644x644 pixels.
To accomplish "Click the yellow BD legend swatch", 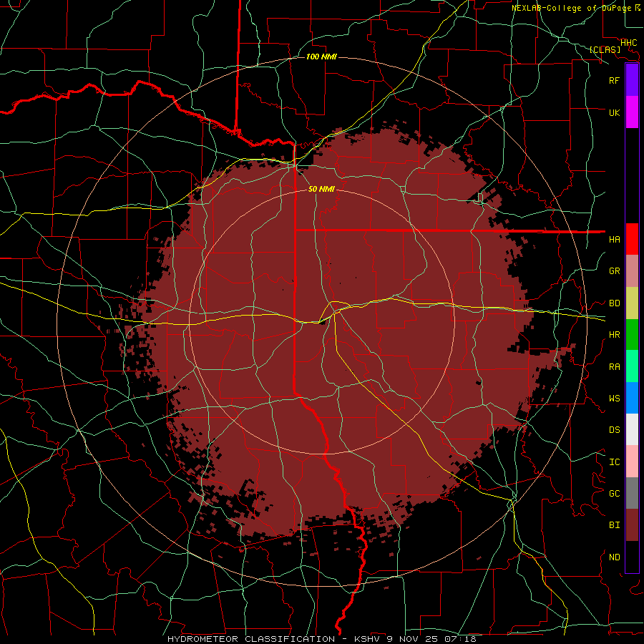I will pyautogui.click(x=632, y=303).
